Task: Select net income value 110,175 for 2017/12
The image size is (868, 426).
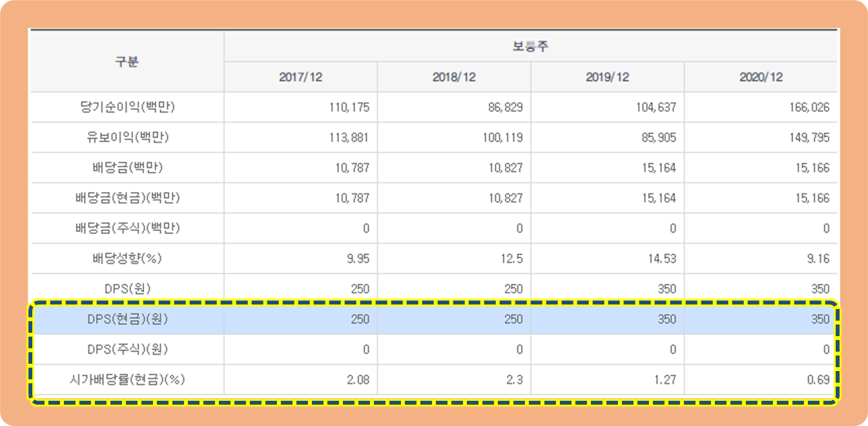Action: (349, 107)
